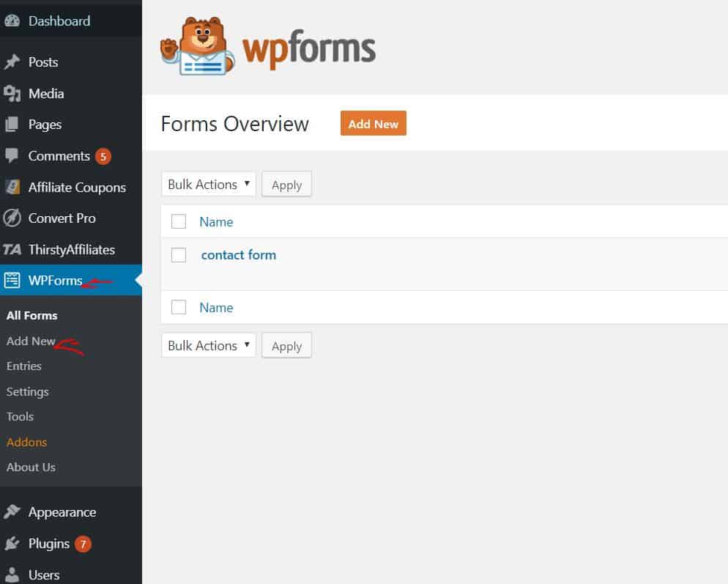Screen dimensions: 728x584
Task: Open Tools under WPForms
Action: pos(20,417)
